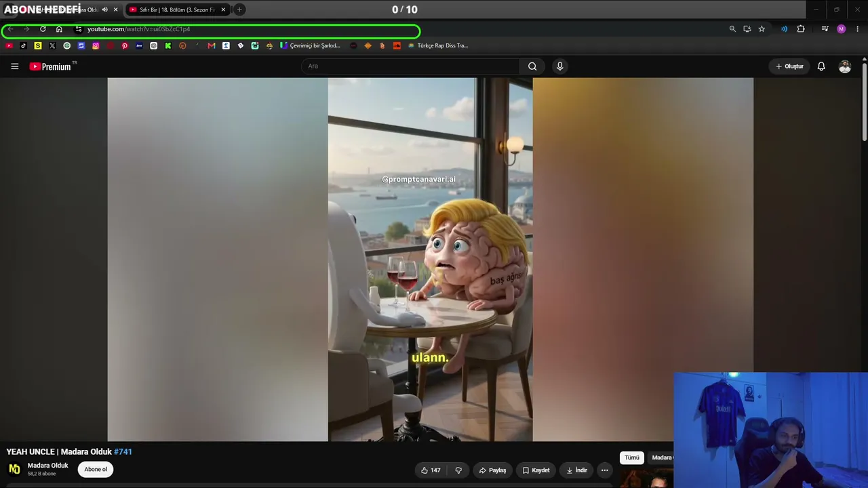Image resolution: width=868 pixels, height=488 pixels.
Task: Open the YouTube bookmark in bookmarks bar
Action: 9,46
